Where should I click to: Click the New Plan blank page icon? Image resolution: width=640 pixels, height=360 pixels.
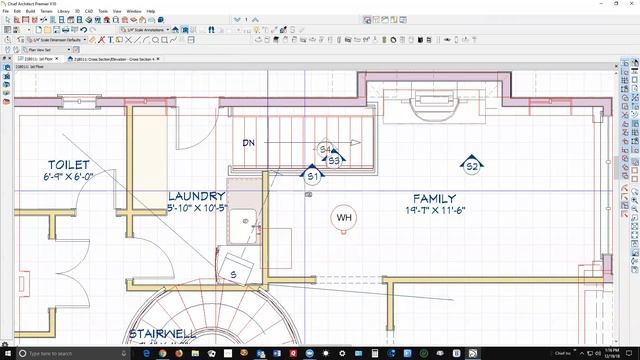(x=38, y=30)
